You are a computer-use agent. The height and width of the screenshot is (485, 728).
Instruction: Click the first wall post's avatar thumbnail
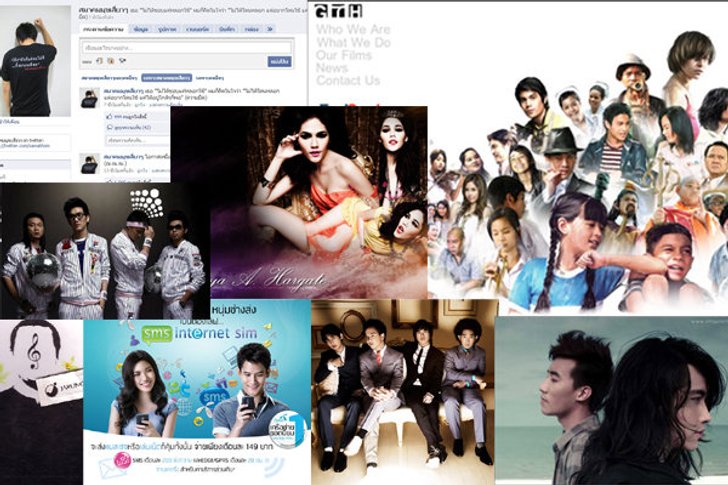coord(89,98)
